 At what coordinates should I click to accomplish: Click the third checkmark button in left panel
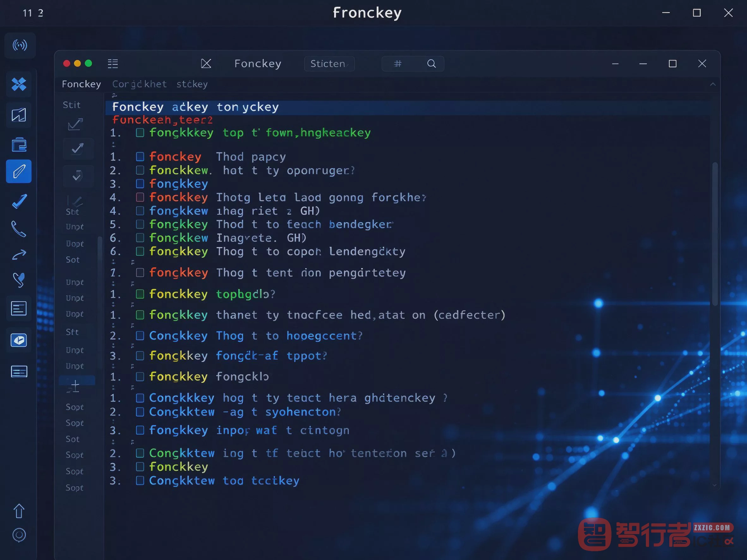click(78, 176)
